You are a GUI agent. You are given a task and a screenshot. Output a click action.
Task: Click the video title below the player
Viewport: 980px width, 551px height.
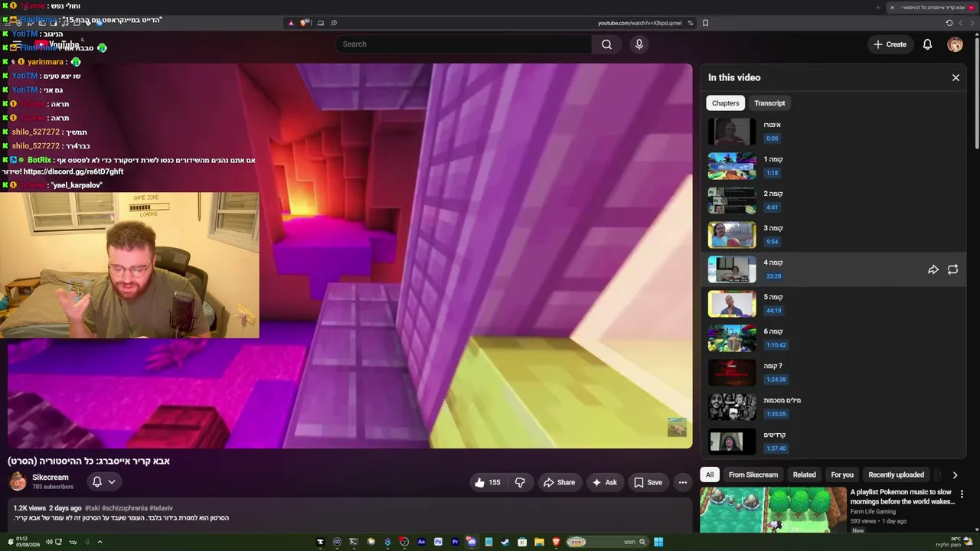pyautogui.click(x=89, y=461)
